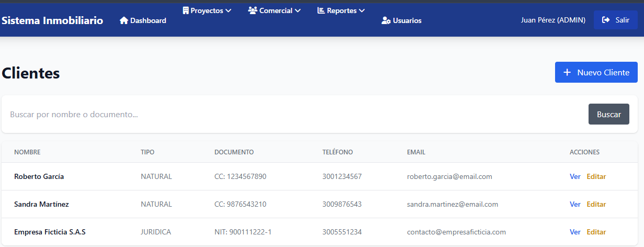Click the building icon next to Proyectos
Viewport: 644px width, 247px height.
coord(185,10)
